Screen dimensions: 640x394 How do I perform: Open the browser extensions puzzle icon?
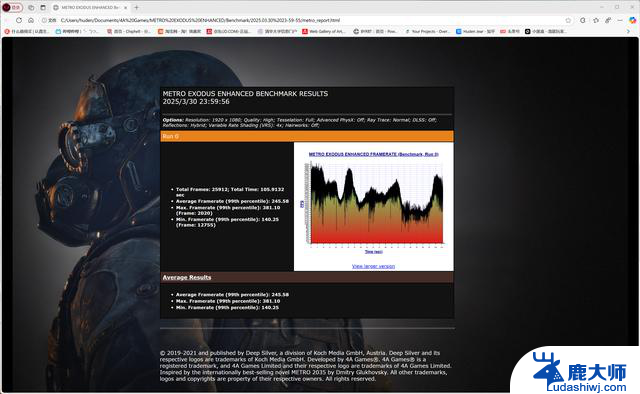coord(596,20)
